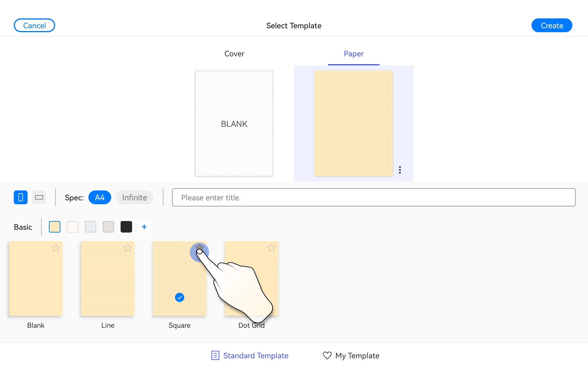Favorite the Line template star
The image size is (588, 368).
(127, 248)
